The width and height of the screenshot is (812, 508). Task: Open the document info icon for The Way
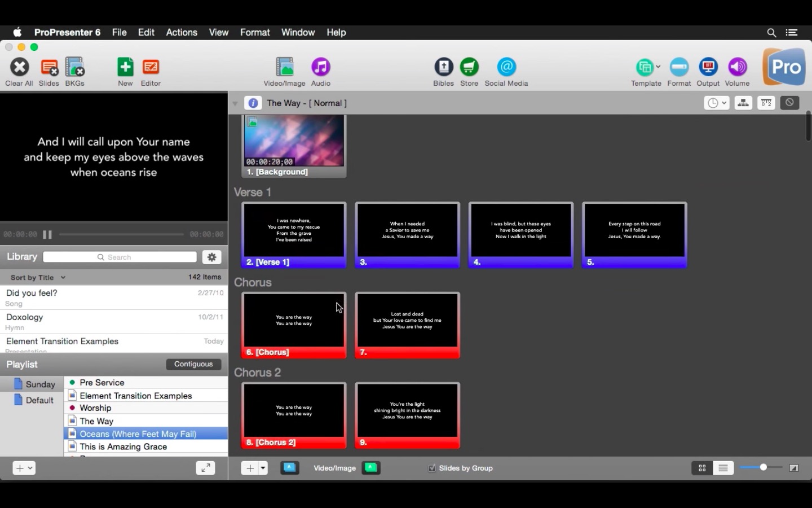point(253,103)
